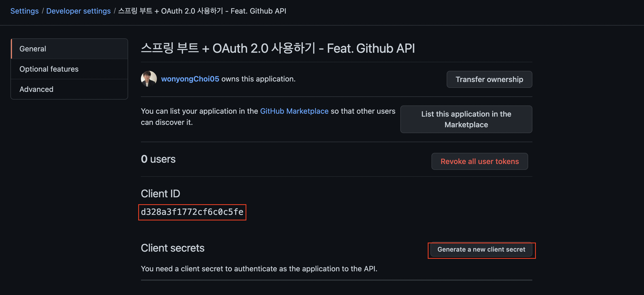
Task: Click the wonyongChoi05 profile avatar
Action: (149, 79)
